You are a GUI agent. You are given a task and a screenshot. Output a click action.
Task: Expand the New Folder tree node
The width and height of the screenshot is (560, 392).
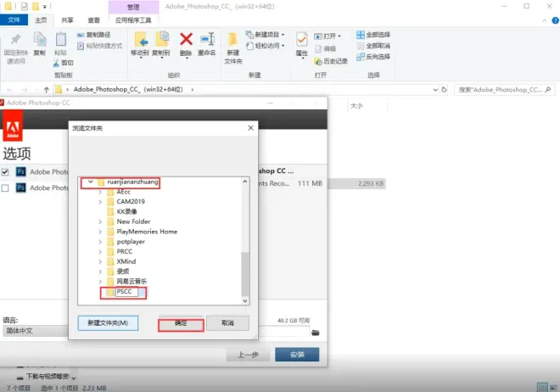[100, 221]
